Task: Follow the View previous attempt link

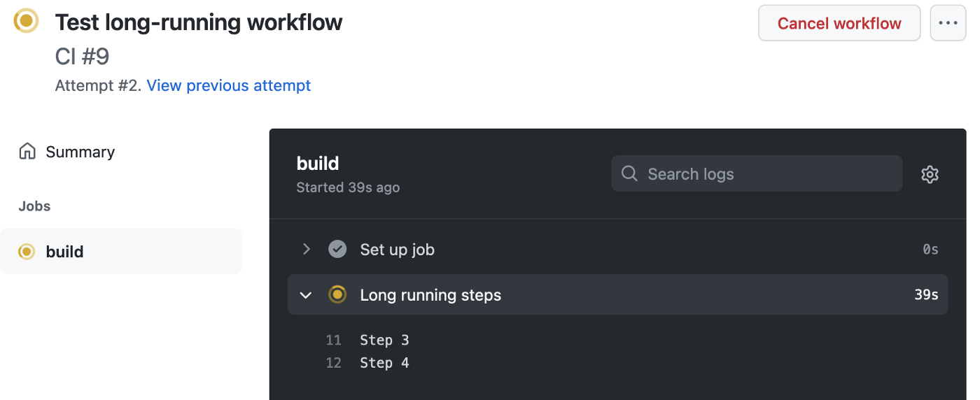Action: [x=229, y=85]
